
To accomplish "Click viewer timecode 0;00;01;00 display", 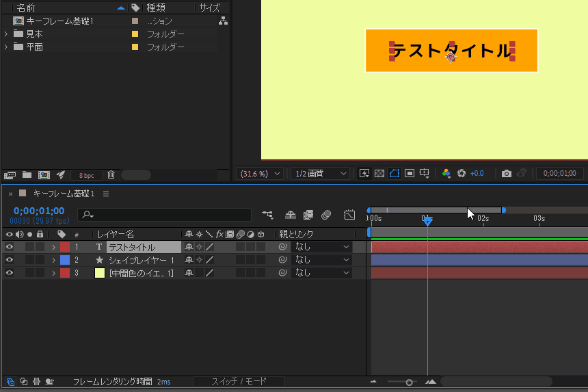I will point(559,173).
